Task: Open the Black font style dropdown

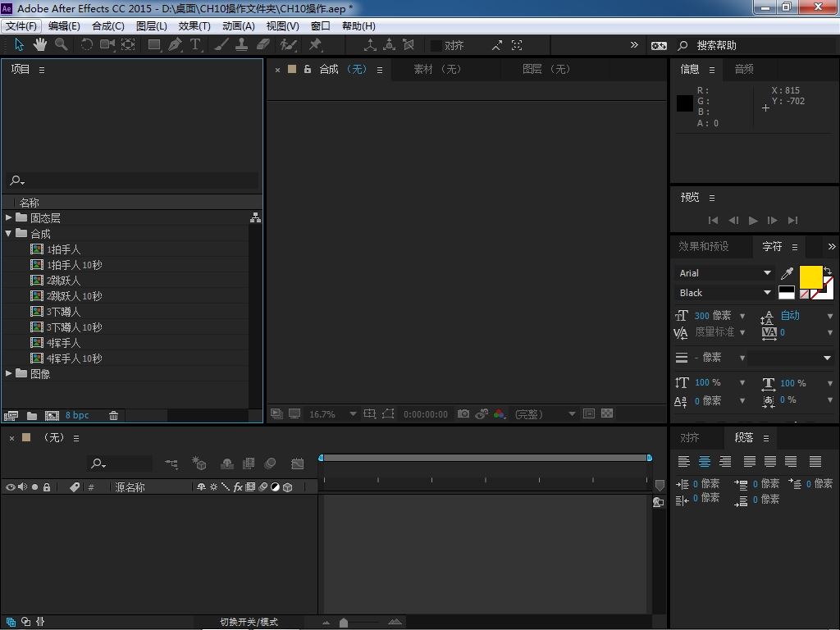Action: point(724,293)
